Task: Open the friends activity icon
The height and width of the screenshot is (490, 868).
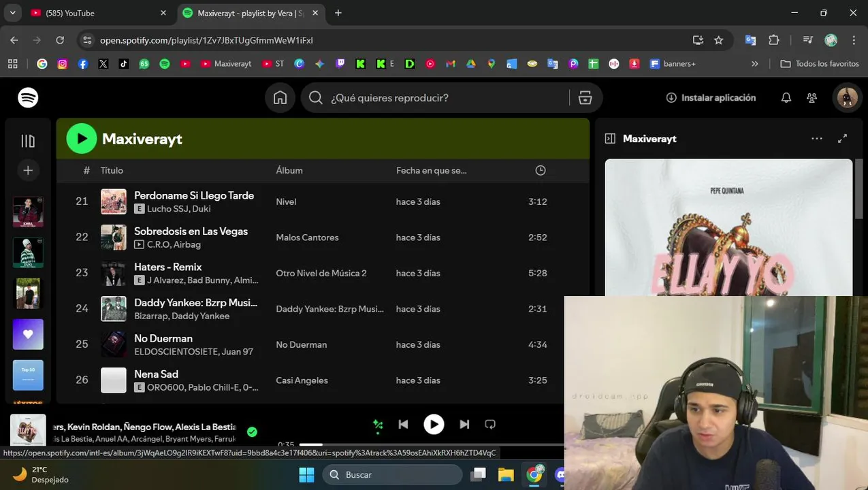Action: (x=811, y=98)
